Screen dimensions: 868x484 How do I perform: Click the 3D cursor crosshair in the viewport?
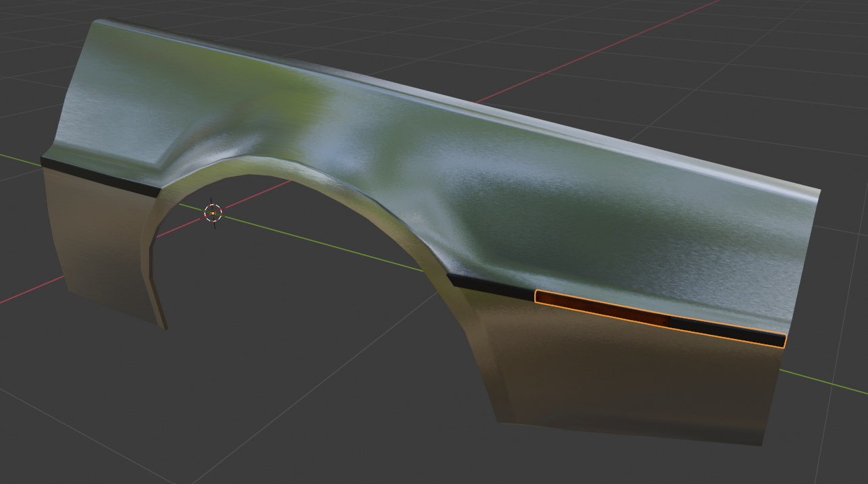213,213
